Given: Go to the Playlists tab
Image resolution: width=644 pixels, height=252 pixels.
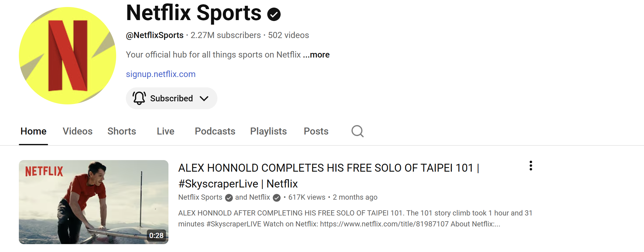Looking at the screenshot, I should click(268, 131).
